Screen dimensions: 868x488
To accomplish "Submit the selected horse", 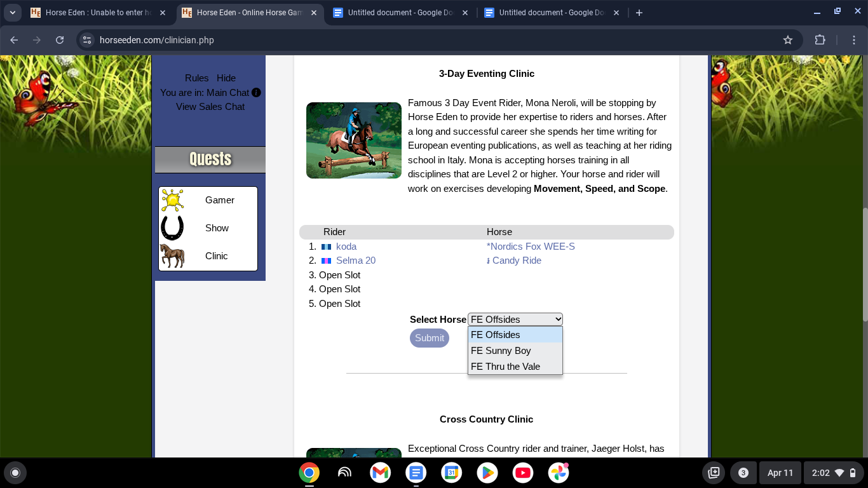I will click(x=430, y=338).
